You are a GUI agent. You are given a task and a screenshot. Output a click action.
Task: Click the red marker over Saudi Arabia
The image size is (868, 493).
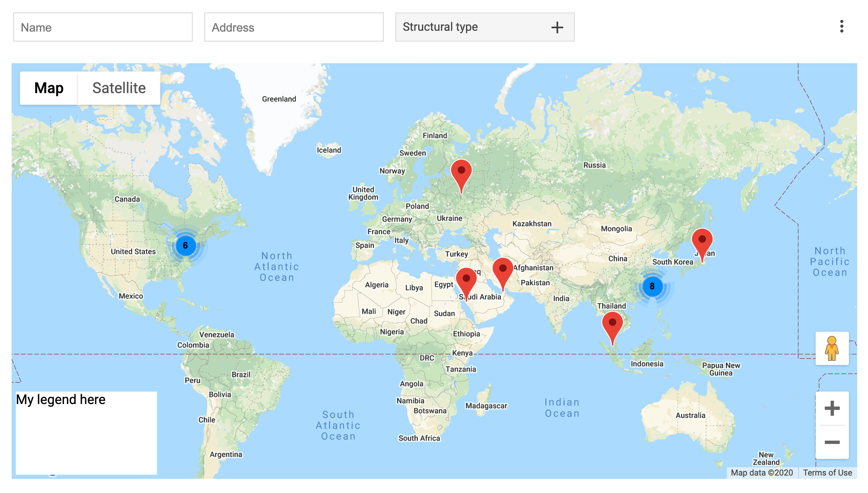467,279
